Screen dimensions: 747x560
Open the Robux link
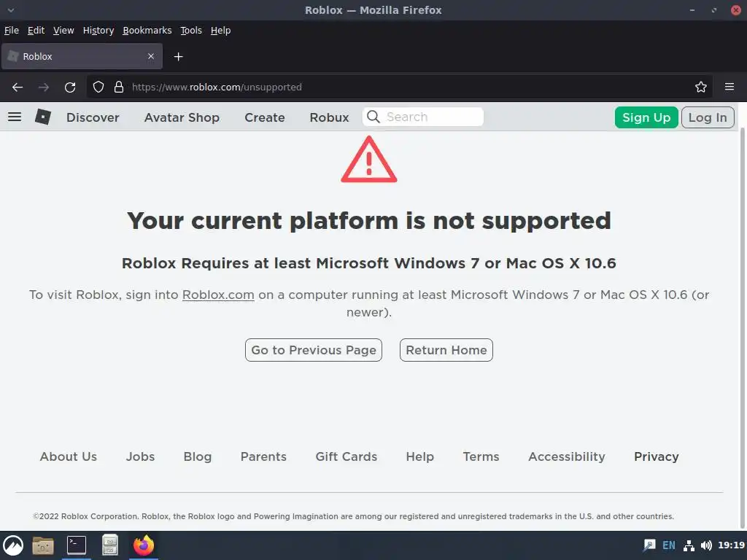(329, 117)
